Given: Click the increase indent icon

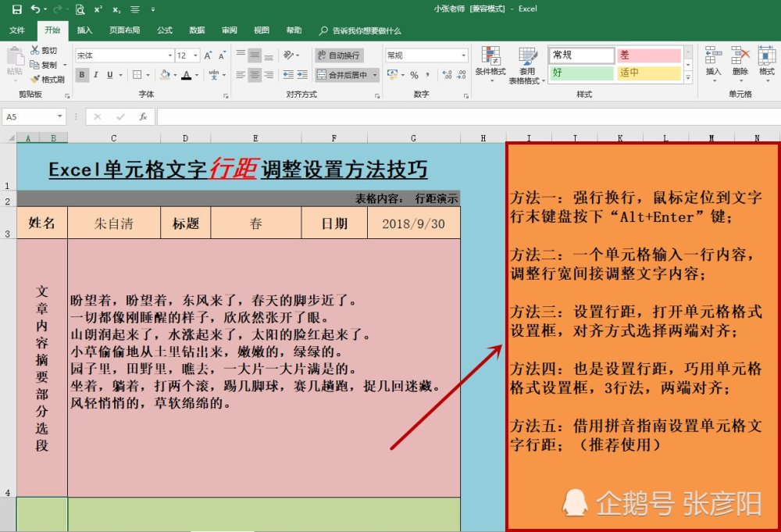Looking at the screenshot, I should click(x=302, y=75).
